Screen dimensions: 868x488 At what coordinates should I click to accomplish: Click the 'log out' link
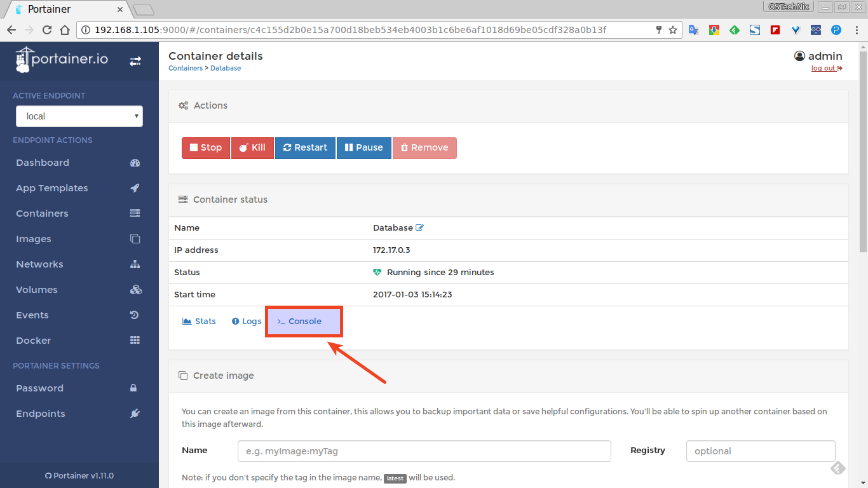pos(826,68)
